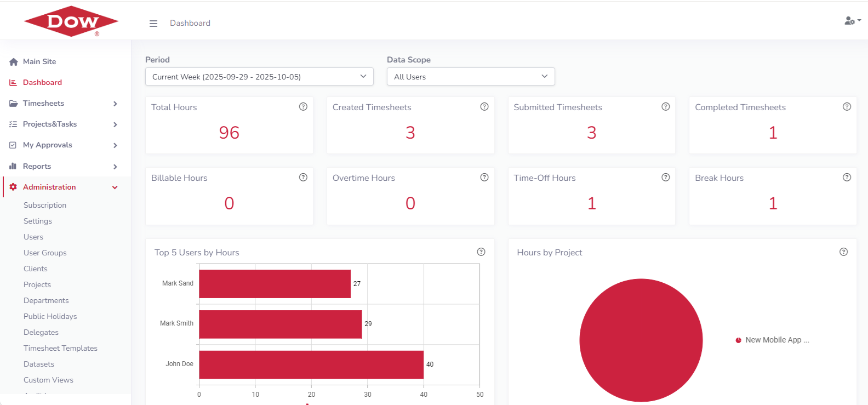868x405 pixels.
Task: Open Public Holidays under Administration
Action: [x=50, y=317]
